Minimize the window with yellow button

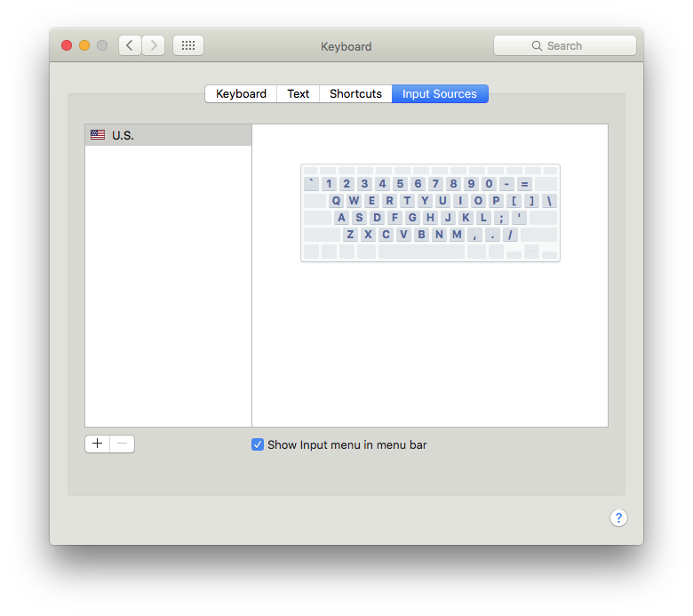tap(84, 45)
